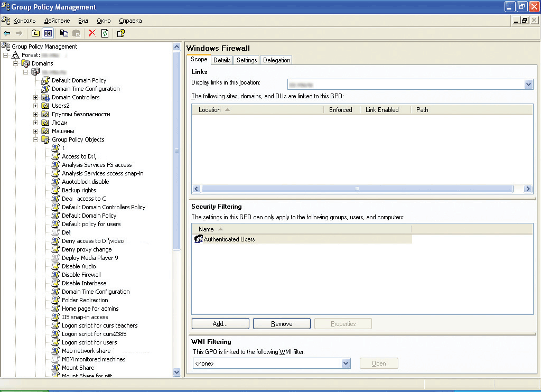Open the Справка menu
This screenshot has width=541, height=392.
[130, 21]
